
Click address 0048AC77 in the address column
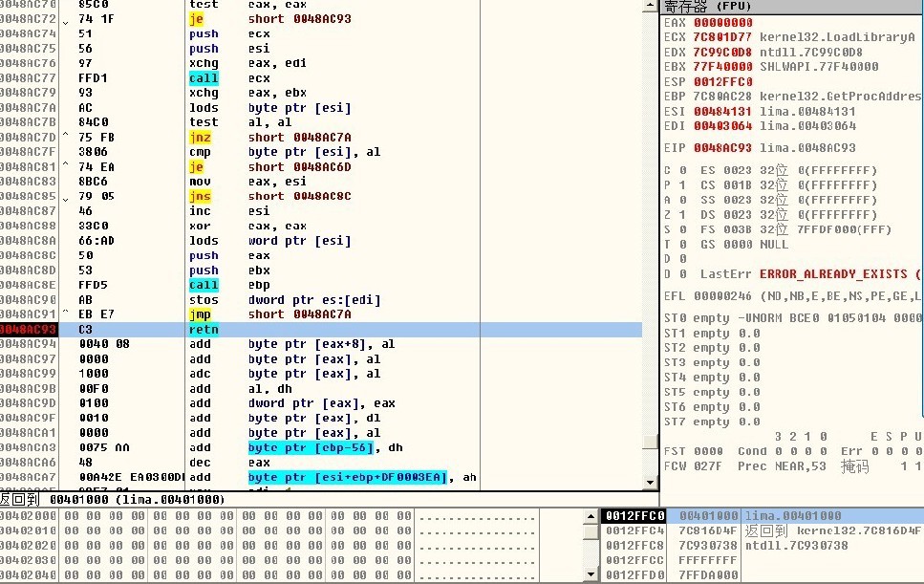[29, 78]
